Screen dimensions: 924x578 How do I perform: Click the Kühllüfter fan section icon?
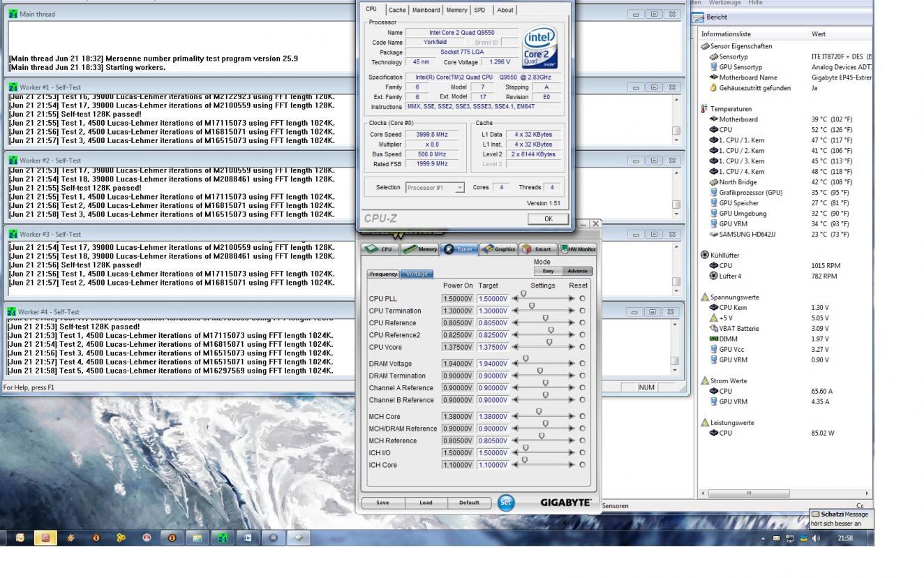pyautogui.click(x=706, y=255)
